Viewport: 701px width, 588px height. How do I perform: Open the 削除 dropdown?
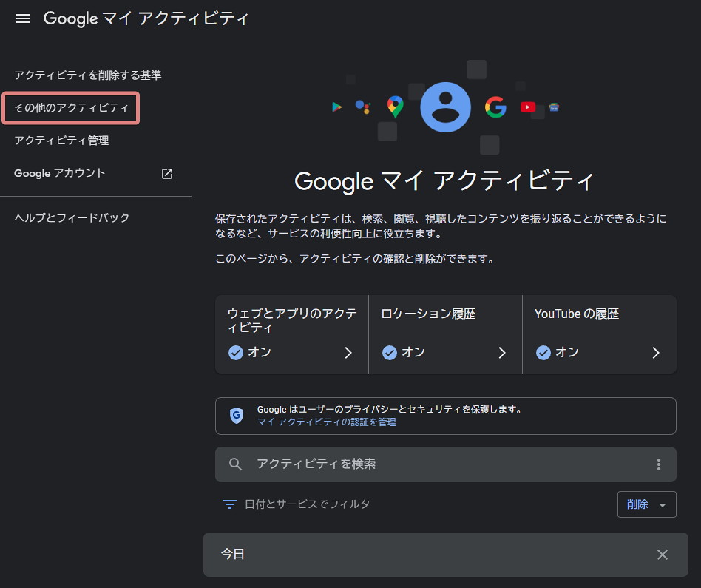[x=646, y=504]
